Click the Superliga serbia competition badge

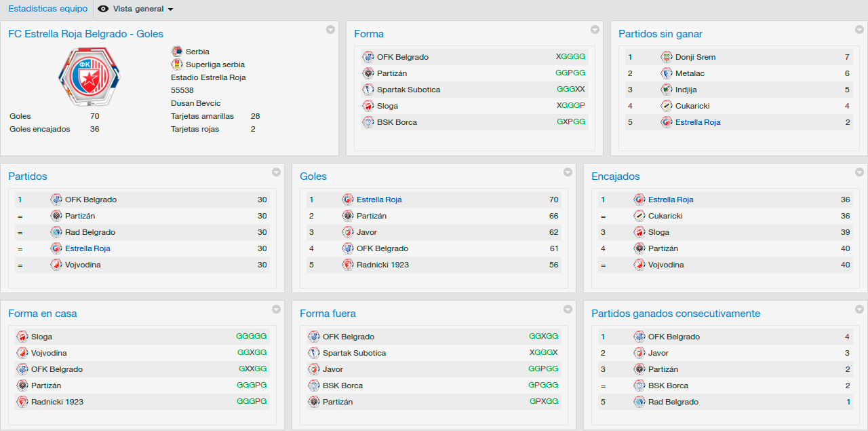(177, 64)
